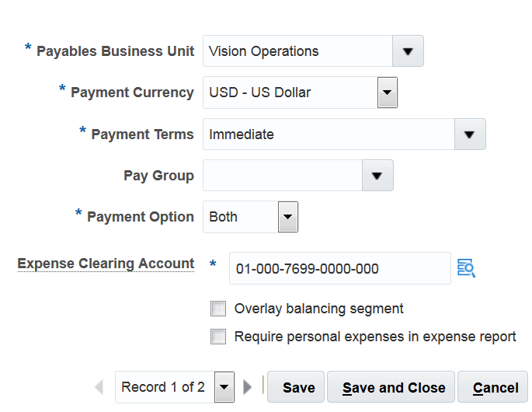Click the Expense Clearing Account label
This screenshot has height=412, width=532.
point(106,264)
